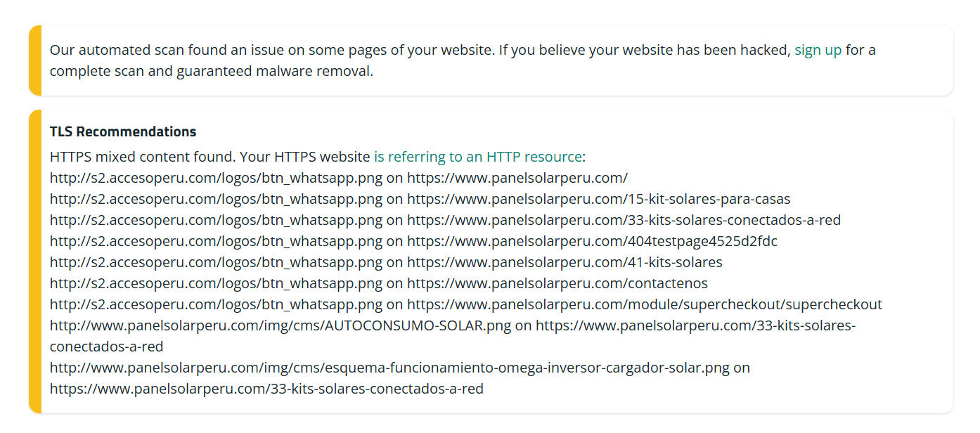The width and height of the screenshot is (980, 433).
Task: Click the yellow bar on the TLS Recommendations card
Action: (x=35, y=261)
